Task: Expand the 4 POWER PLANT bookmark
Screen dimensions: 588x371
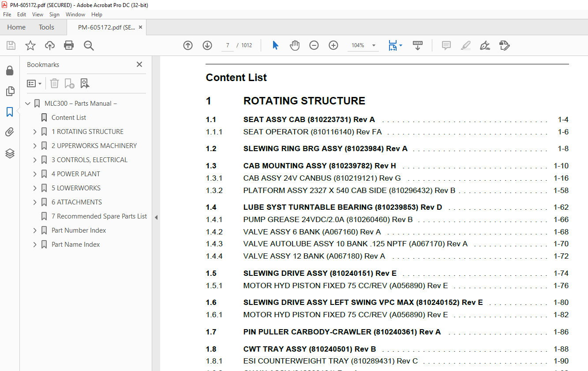Action: point(35,174)
